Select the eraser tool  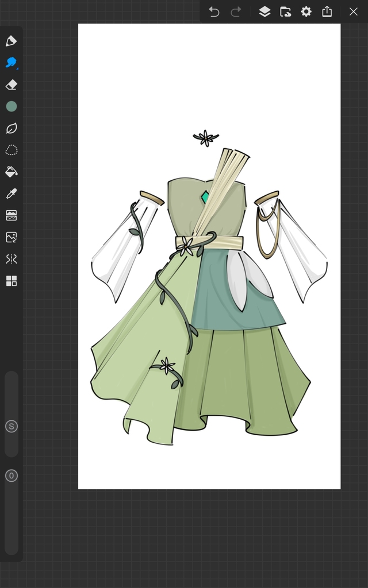pyautogui.click(x=11, y=84)
